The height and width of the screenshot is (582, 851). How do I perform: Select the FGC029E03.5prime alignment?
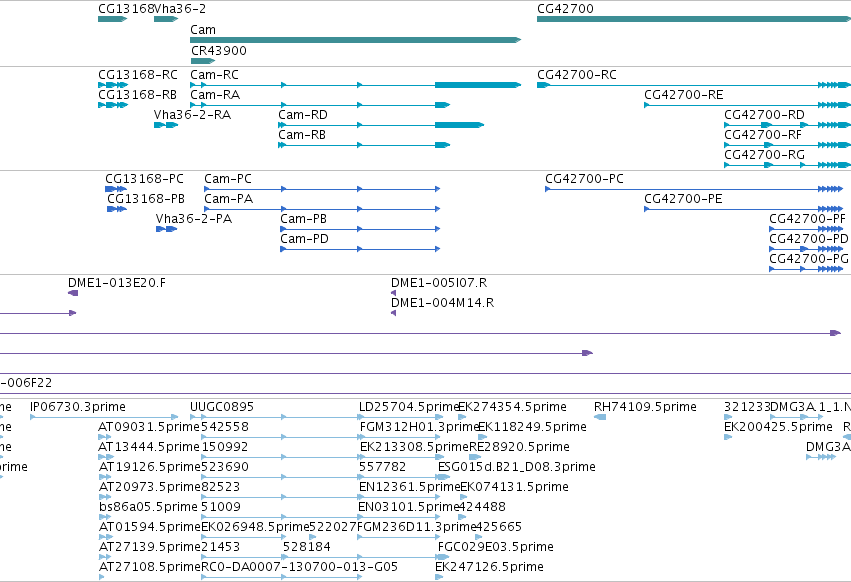click(x=444, y=557)
